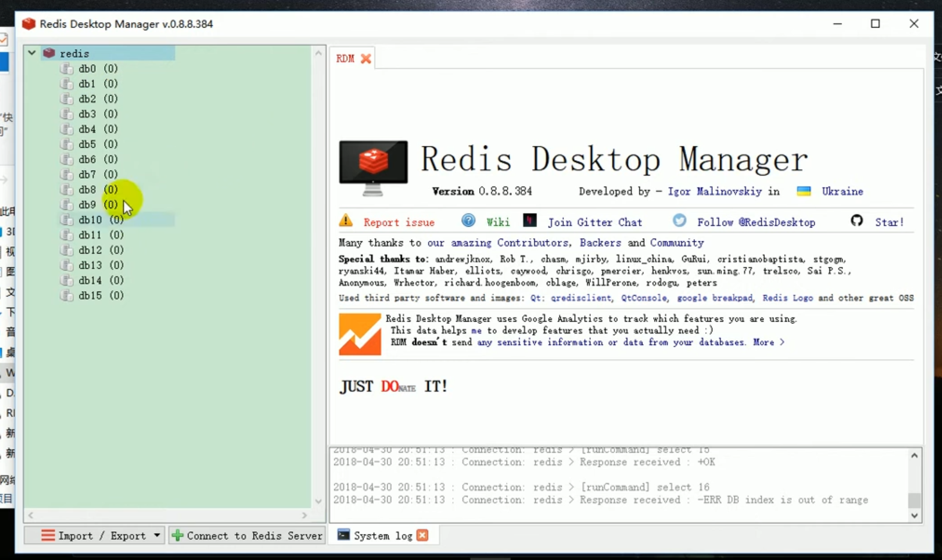This screenshot has height=560, width=942.
Task: Click the Report issue warning icon
Action: (x=346, y=221)
